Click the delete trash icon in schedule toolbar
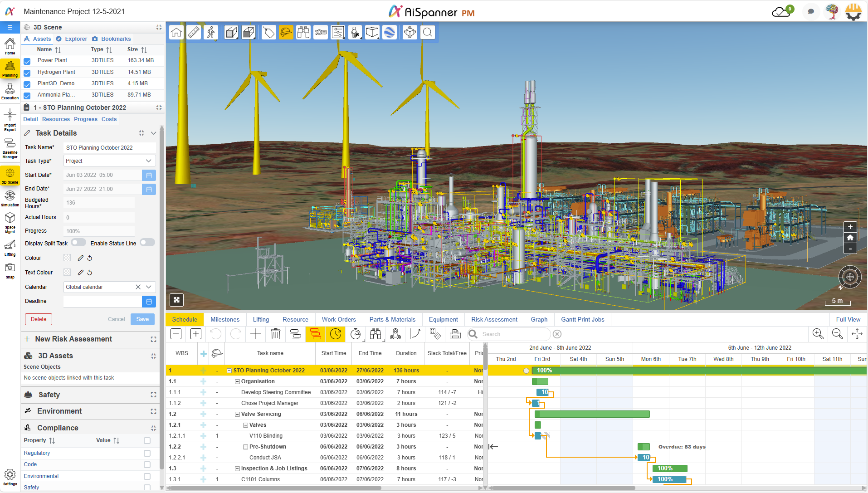The width and height of the screenshot is (868, 493). 275,334
